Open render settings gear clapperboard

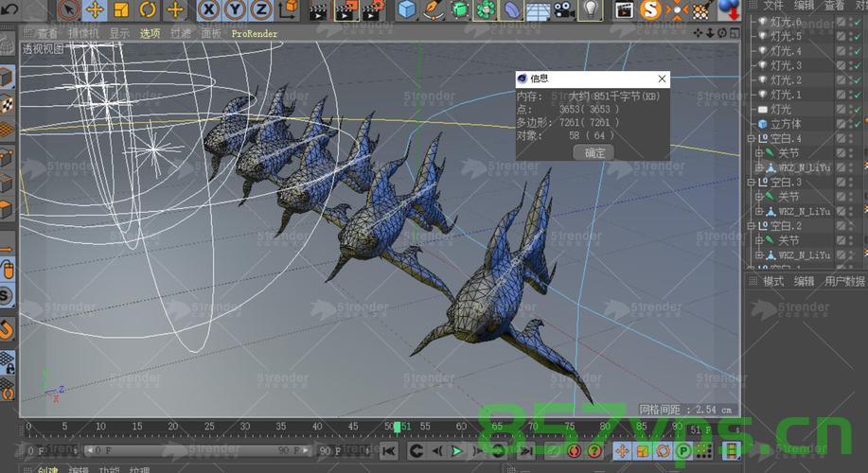point(374,10)
